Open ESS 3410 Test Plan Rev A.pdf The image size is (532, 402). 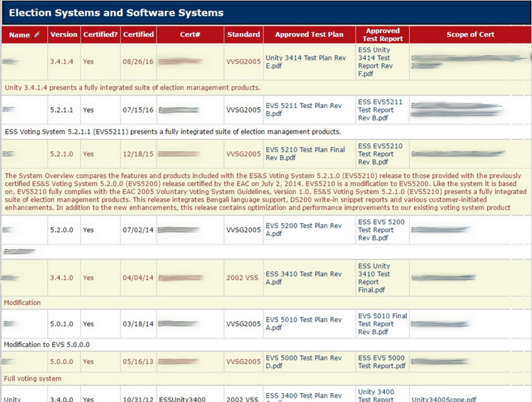point(304,278)
